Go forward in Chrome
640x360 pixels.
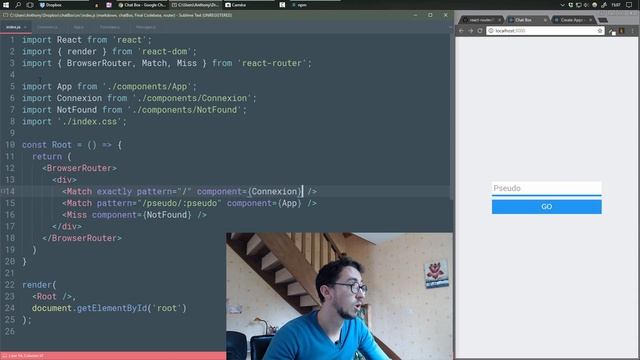coord(471,31)
